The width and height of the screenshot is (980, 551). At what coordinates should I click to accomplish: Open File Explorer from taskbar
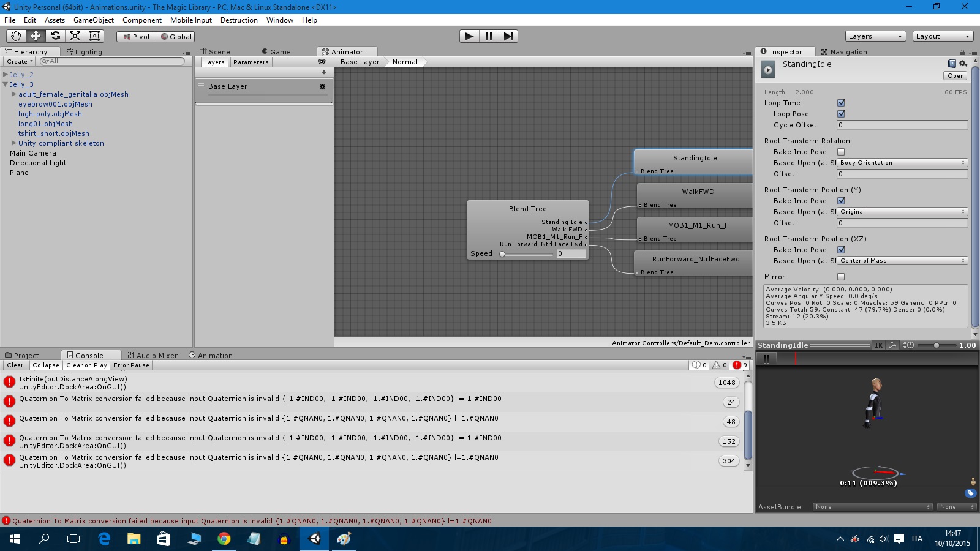tap(134, 539)
